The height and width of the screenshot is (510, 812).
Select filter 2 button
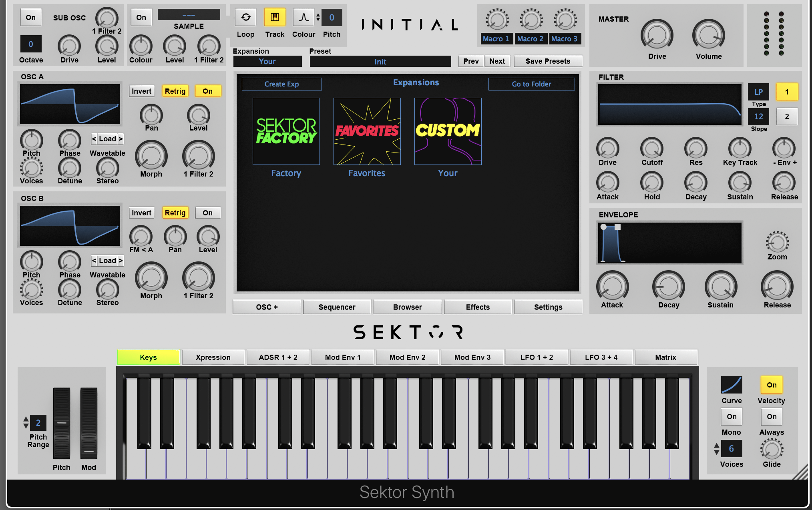[787, 116]
